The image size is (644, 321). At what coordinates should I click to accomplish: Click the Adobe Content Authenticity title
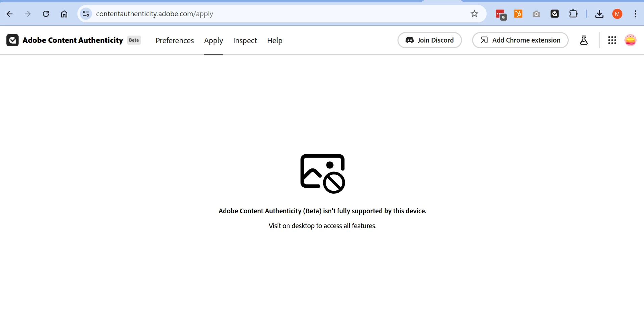click(x=73, y=40)
